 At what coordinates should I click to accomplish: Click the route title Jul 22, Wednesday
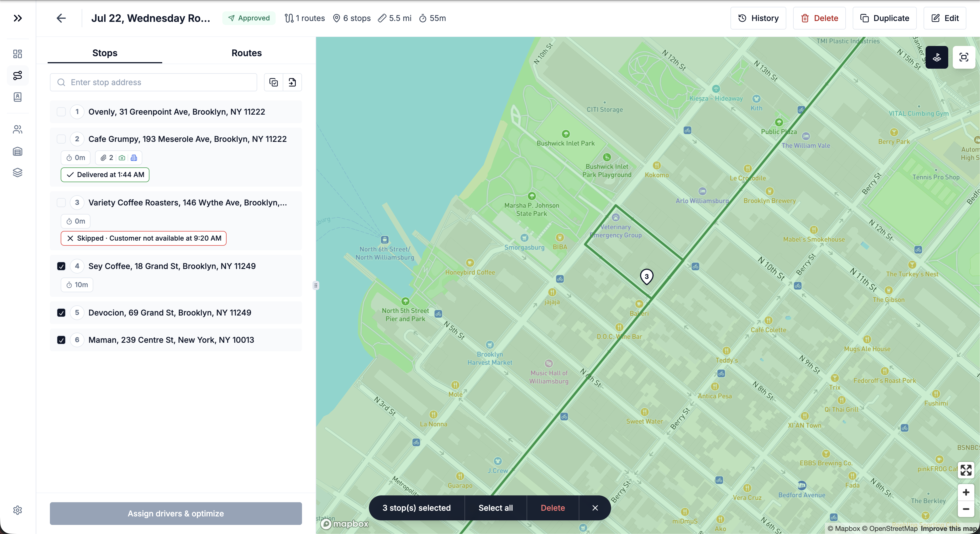click(151, 18)
